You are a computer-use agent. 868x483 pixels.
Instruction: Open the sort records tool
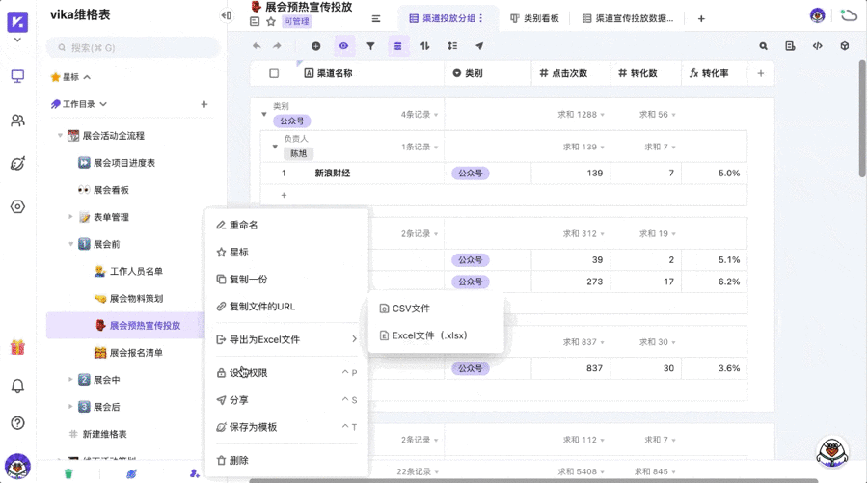(424, 46)
